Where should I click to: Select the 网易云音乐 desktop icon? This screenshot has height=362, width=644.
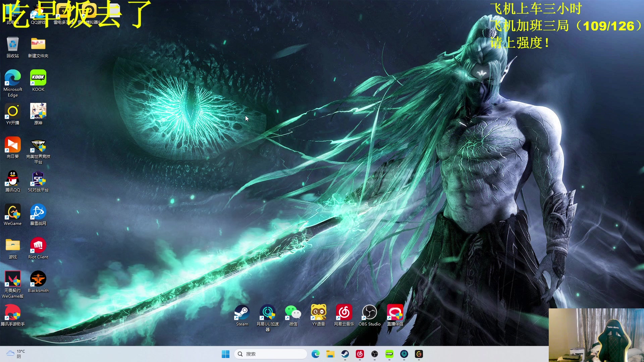click(344, 313)
